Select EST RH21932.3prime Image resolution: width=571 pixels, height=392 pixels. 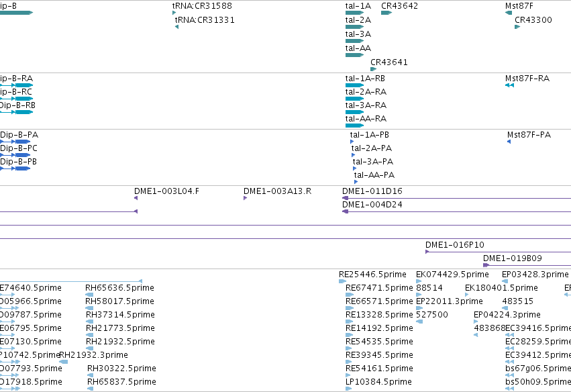(x=93, y=355)
